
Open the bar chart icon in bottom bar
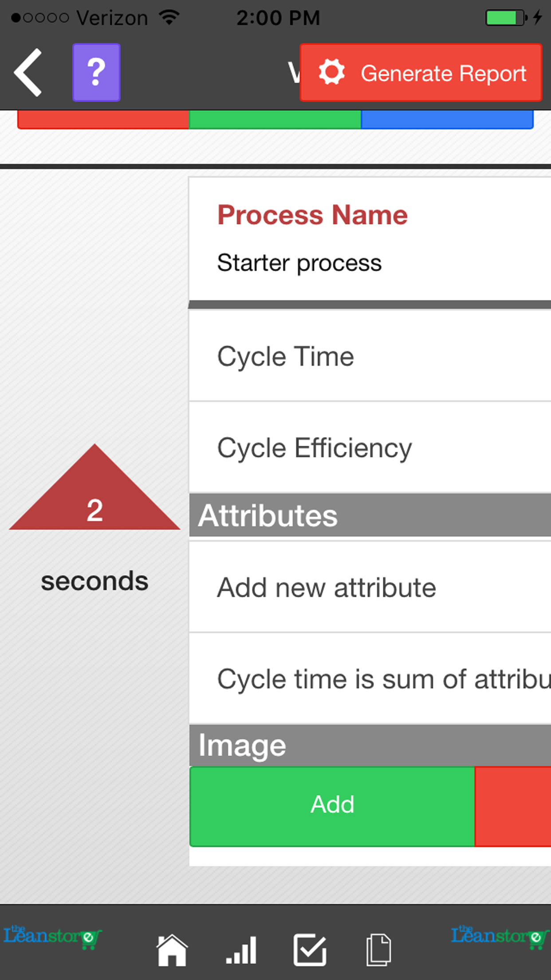click(241, 950)
